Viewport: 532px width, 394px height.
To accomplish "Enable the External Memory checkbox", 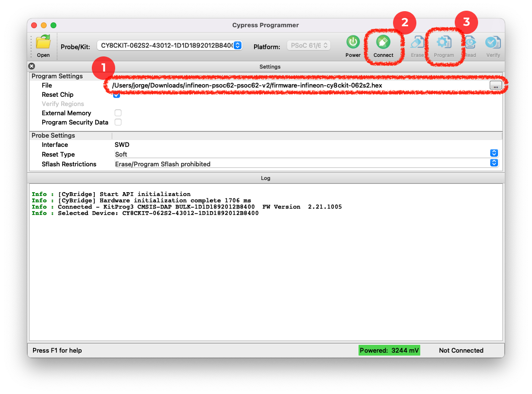I will pyautogui.click(x=118, y=113).
